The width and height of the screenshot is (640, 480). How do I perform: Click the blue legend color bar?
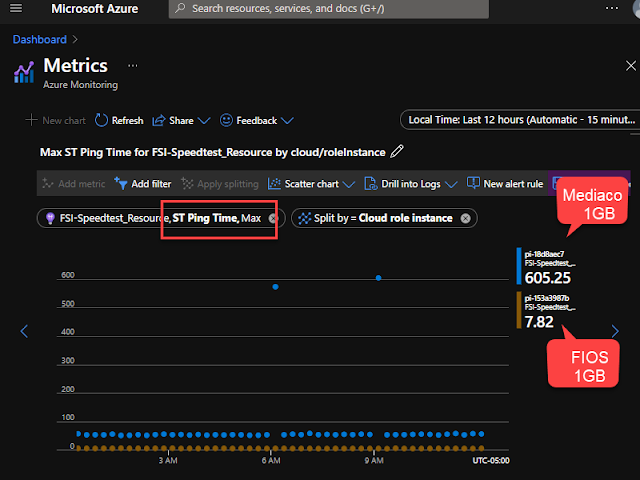[x=519, y=266]
